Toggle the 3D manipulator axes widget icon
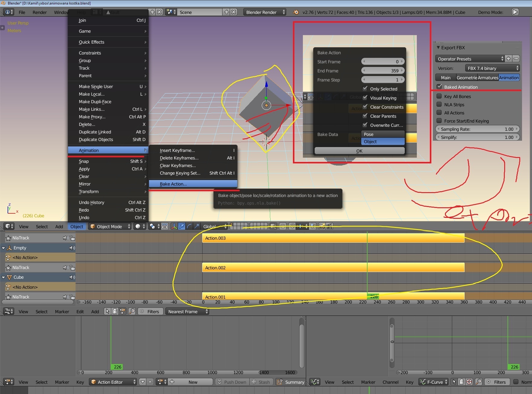This screenshot has width=532, height=394. point(174,226)
